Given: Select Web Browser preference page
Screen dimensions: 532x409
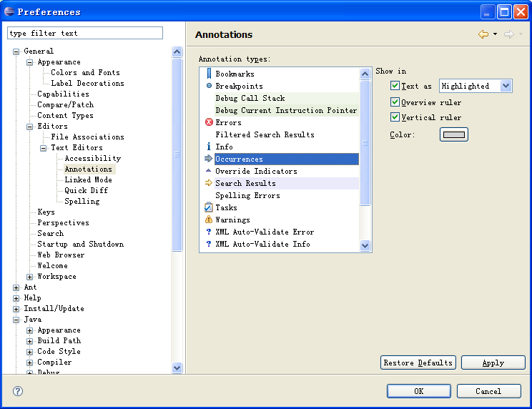Looking at the screenshot, I should pyautogui.click(x=61, y=255).
